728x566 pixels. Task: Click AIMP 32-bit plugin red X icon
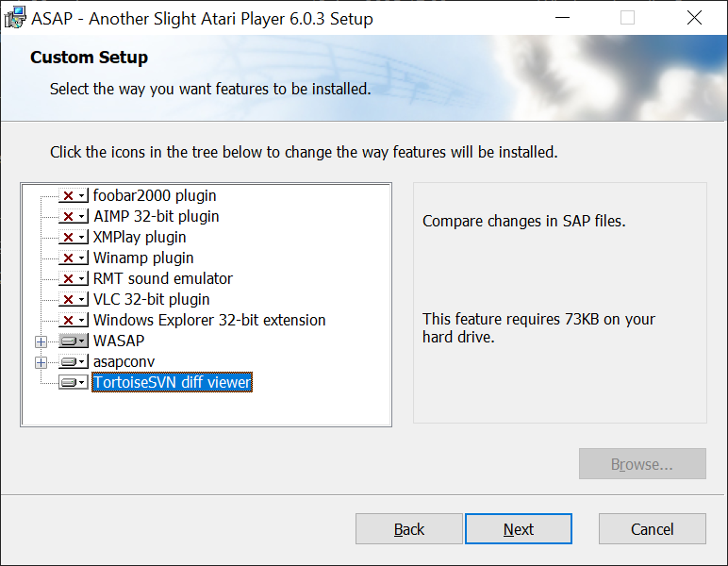click(x=74, y=216)
